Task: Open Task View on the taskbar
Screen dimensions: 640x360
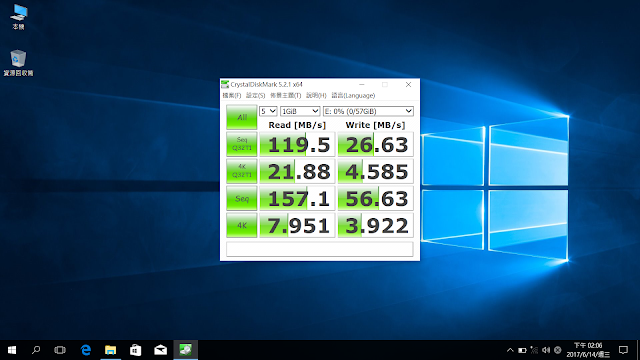Action: click(x=60, y=350)
